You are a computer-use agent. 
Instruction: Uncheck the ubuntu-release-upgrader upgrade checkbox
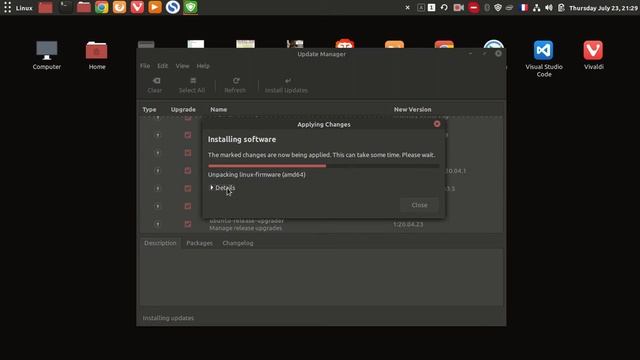pos(188,224)
